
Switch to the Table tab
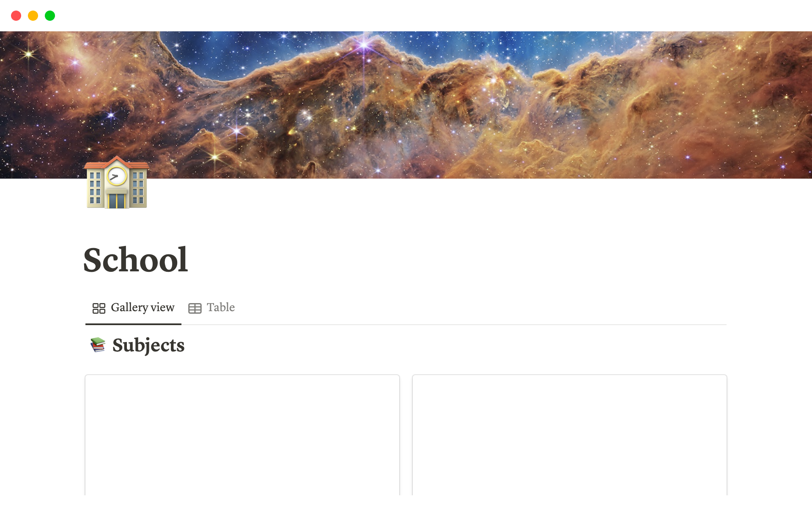(x=211, y=308)
